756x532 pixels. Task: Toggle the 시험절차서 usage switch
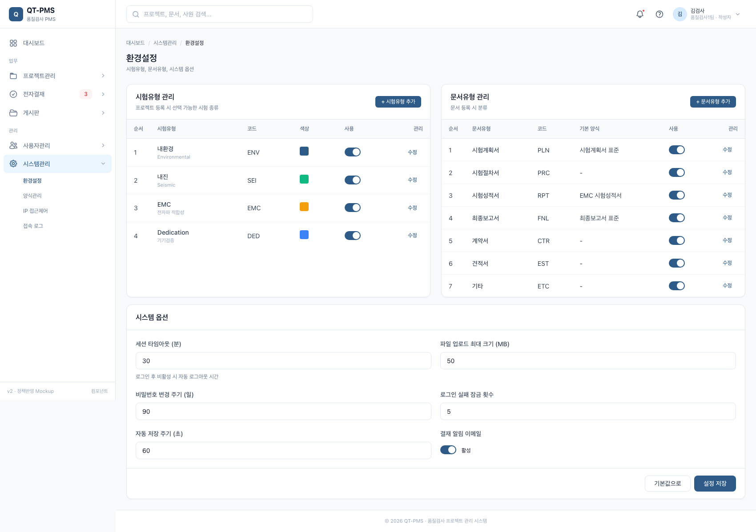point(677,172)
